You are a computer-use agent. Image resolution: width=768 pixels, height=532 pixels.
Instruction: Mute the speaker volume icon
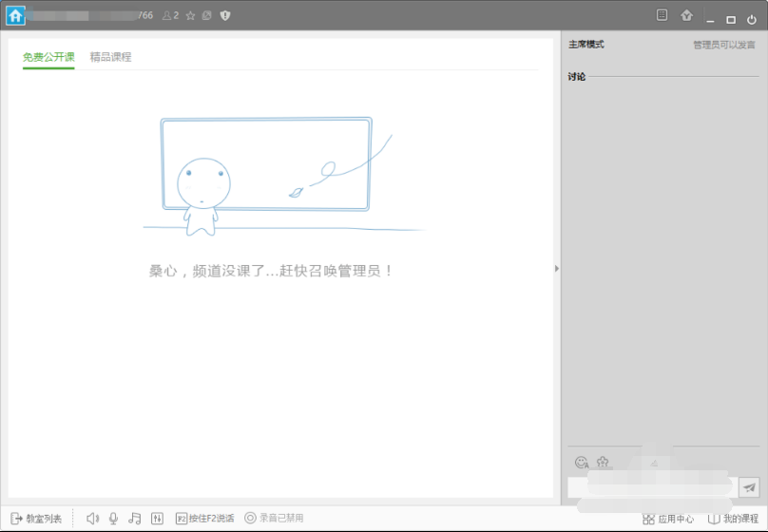pyautogui.click(x=92, y=518)
